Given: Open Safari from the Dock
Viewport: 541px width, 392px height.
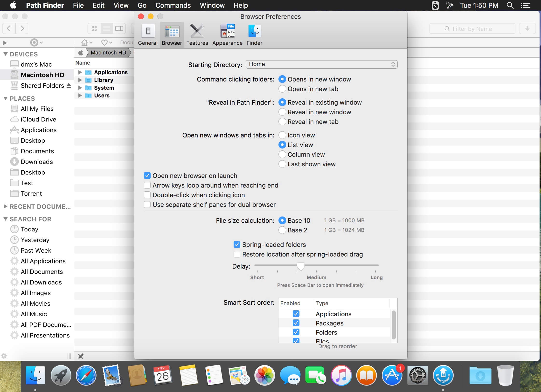Looking at the screenshot, I should pos(86,376).
